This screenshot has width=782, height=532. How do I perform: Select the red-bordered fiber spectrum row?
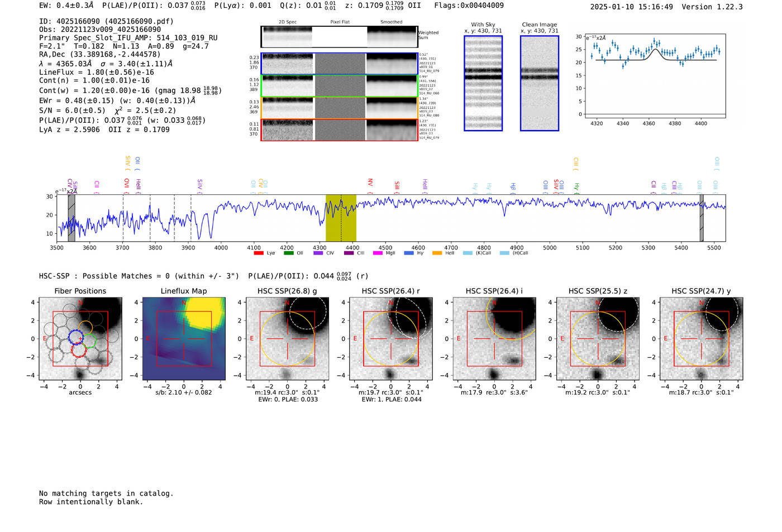coord(339,130)
